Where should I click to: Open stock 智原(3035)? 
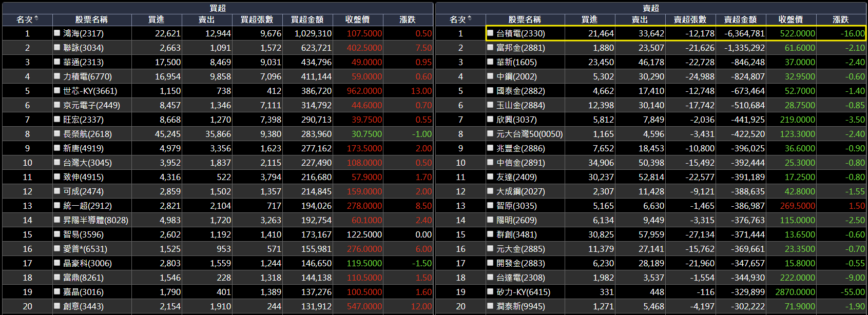click(x=516, y=206)
